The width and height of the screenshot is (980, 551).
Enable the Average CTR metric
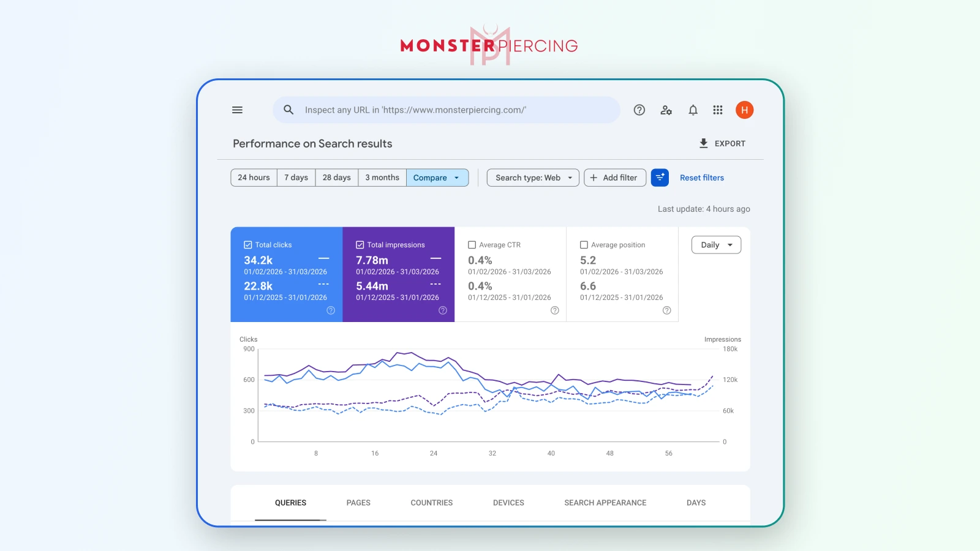(x=472, y=244)
